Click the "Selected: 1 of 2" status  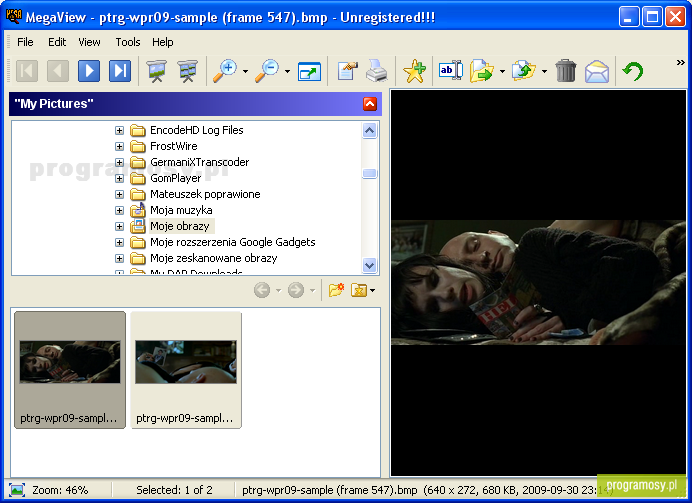point(174,490)
